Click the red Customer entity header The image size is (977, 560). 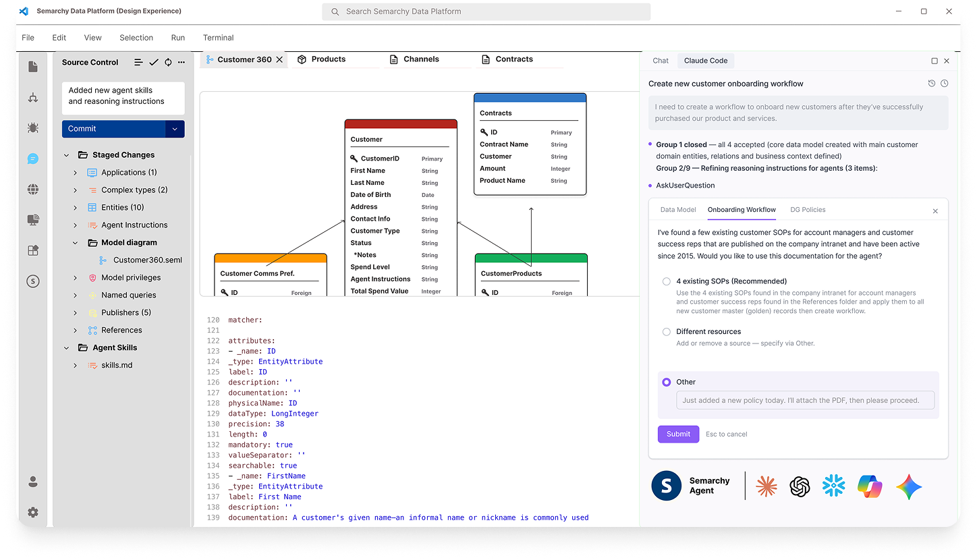pos(401,124)
